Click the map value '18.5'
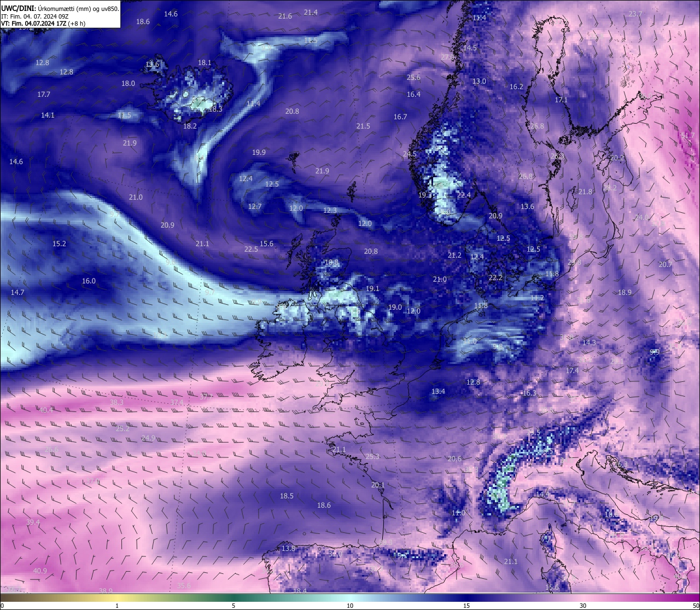Image resolution: width=700 pixels, height=610 pixels. [287, 496]
